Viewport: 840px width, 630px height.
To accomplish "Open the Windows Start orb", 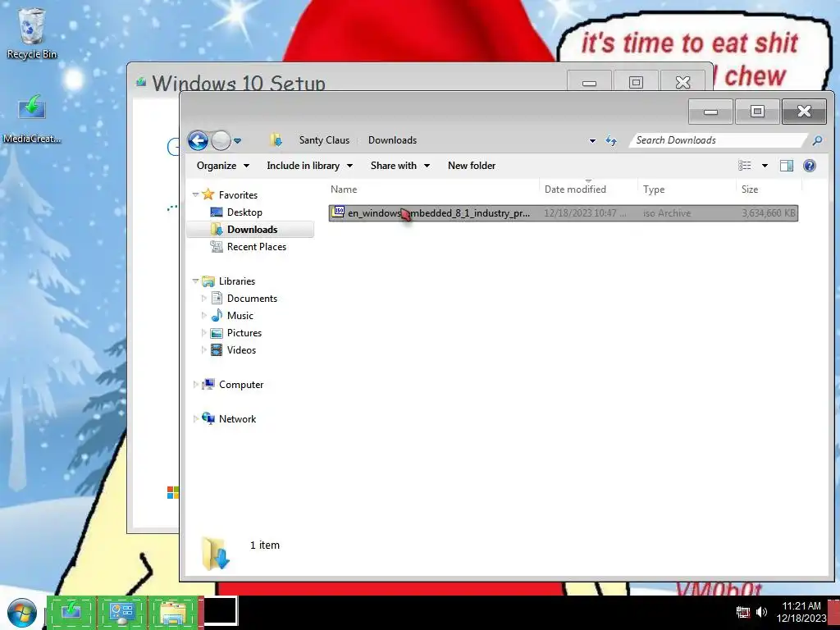I will pos(21,613).
